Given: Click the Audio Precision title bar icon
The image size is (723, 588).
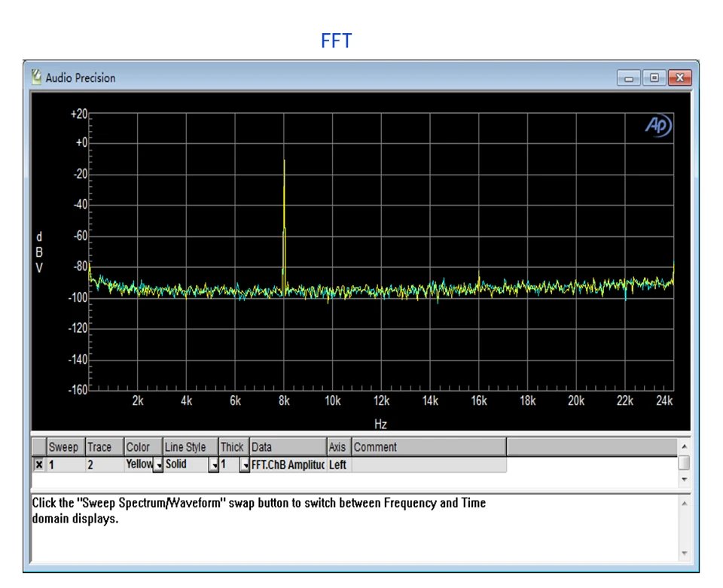Looking at the screenshot, I should tap(36, 78).
